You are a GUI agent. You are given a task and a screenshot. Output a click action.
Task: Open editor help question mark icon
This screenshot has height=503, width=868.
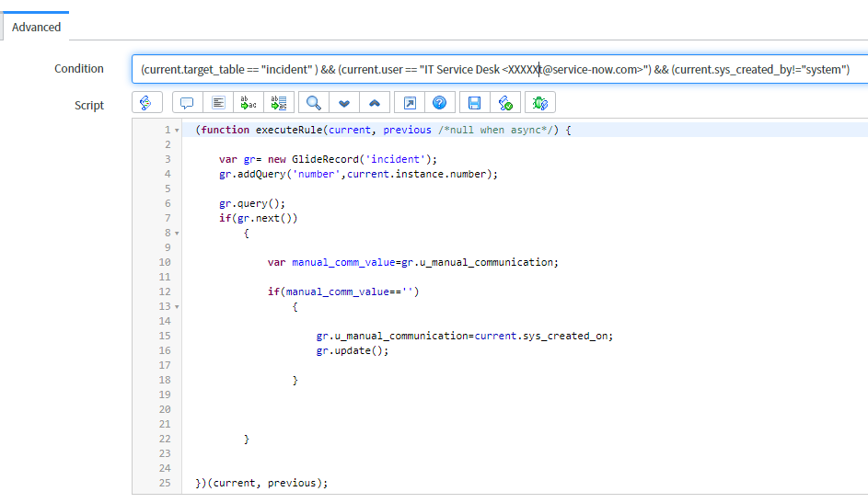(x=440, y=103)
